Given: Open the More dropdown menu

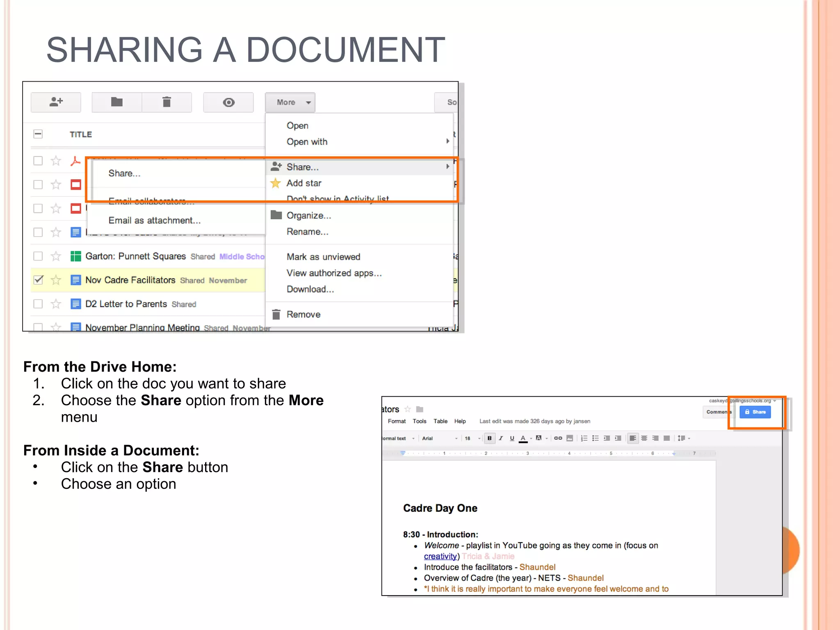Looking at the screenshot, I should pos(290,102).
